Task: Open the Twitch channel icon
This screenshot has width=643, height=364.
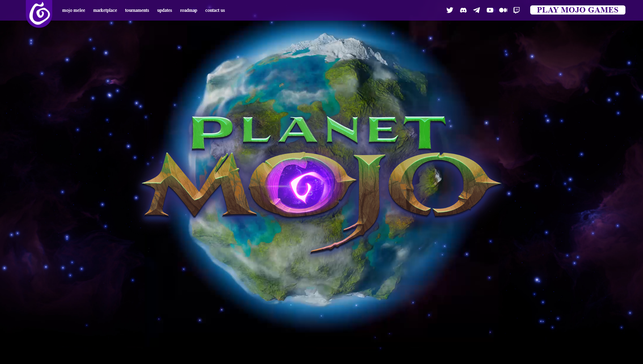Action: click(x=517, y=10)
